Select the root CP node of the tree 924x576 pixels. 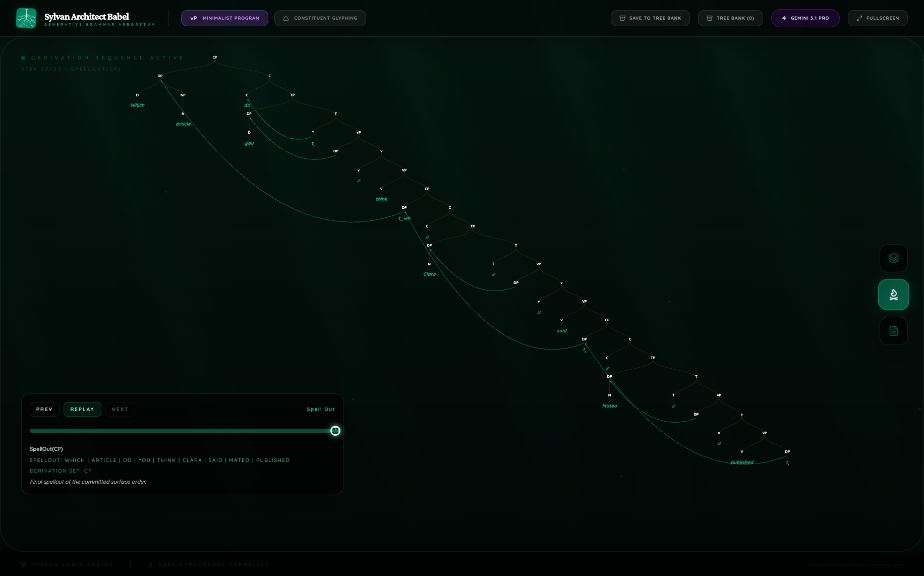tap(215, 57)
